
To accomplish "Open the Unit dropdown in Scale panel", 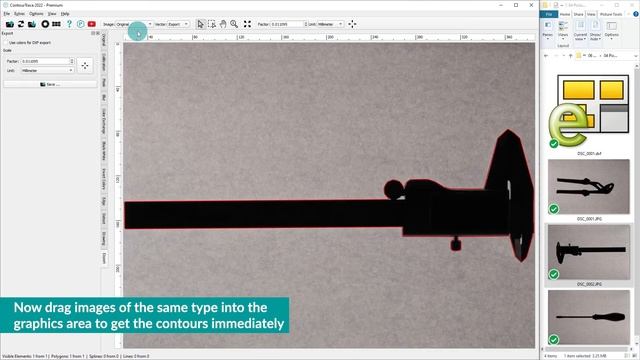I will [48, 71].
